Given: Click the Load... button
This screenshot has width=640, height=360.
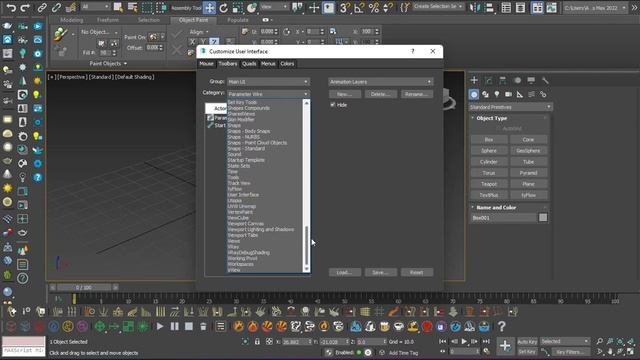Looking at the screenshot, I should pyautogui.click(x=344, y=272).
